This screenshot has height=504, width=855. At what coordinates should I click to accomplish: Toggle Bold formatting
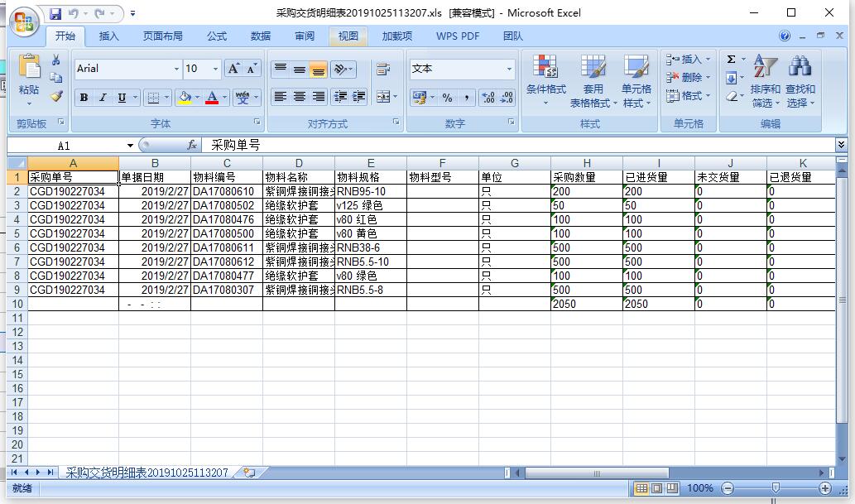[84, 98]
